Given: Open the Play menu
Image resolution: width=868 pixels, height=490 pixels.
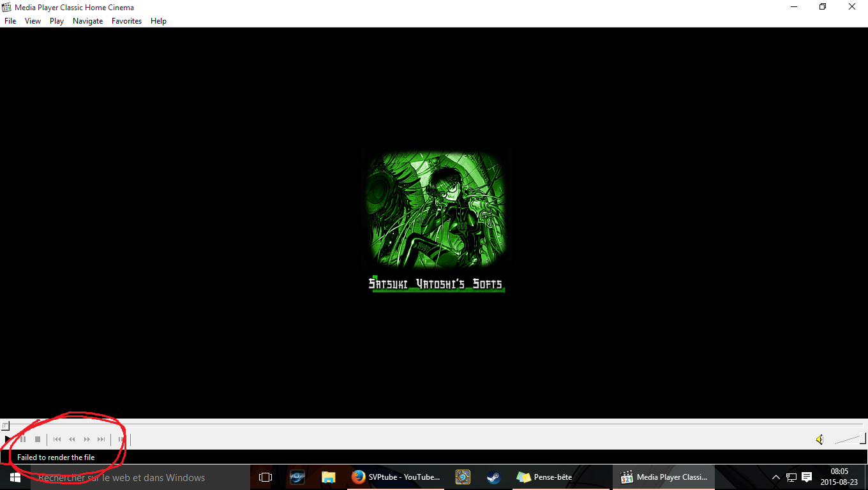Looking at the screenshot, I should point(57,21).
